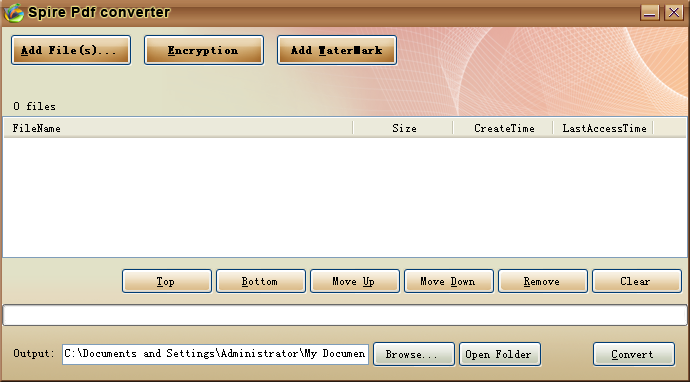Viewport: 690px width, 382px height.
Task: Click the Add WaterMark button
Action: coord(337,50)
